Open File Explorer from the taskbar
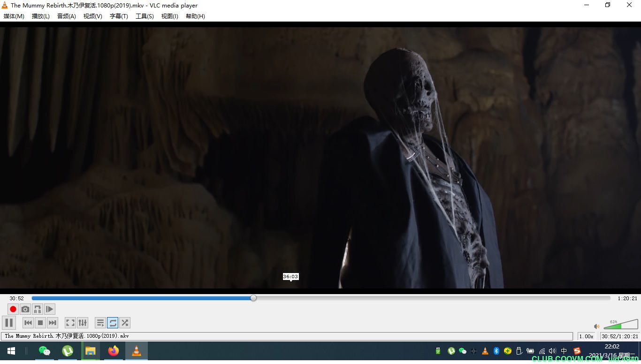 tap(91, 351)
